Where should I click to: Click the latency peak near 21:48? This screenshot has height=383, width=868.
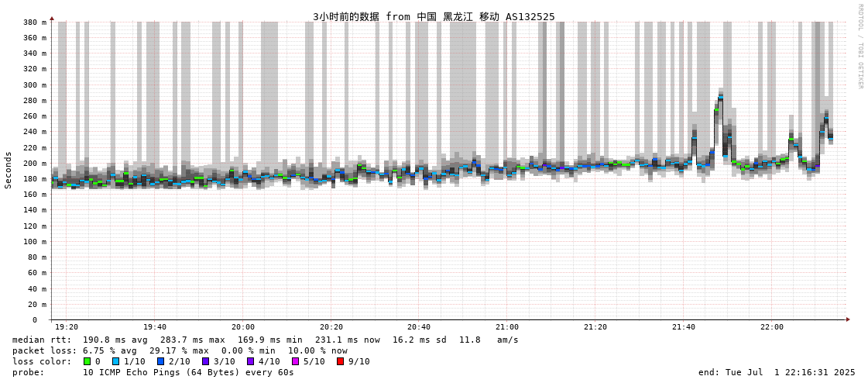(721, 97)
